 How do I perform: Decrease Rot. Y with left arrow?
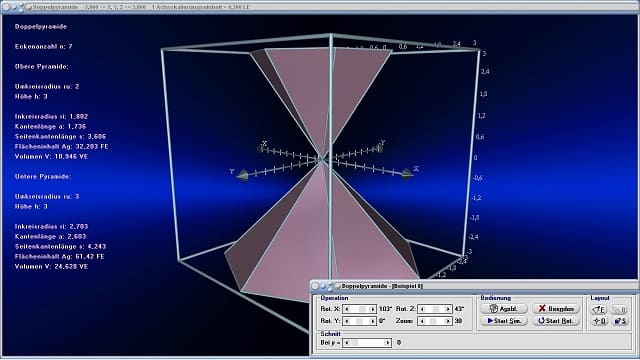tap(347, 321)
